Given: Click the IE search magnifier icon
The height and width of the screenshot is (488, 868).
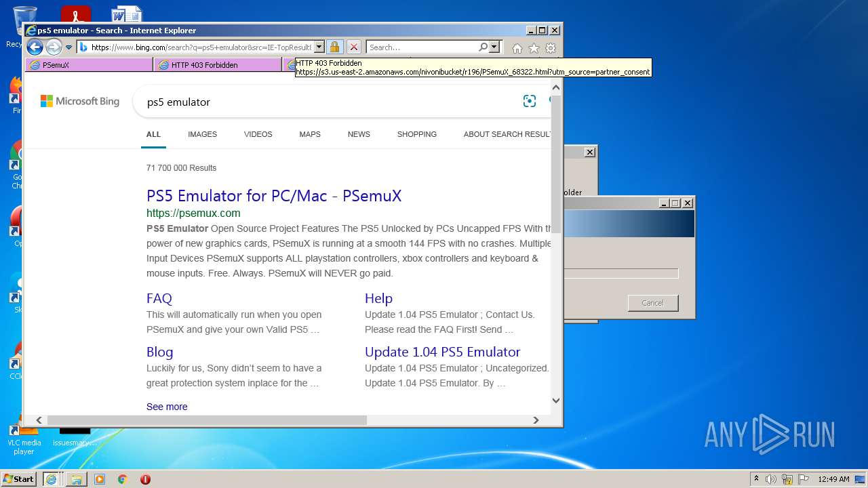Looking at the screenshot, I should (483, 47).
